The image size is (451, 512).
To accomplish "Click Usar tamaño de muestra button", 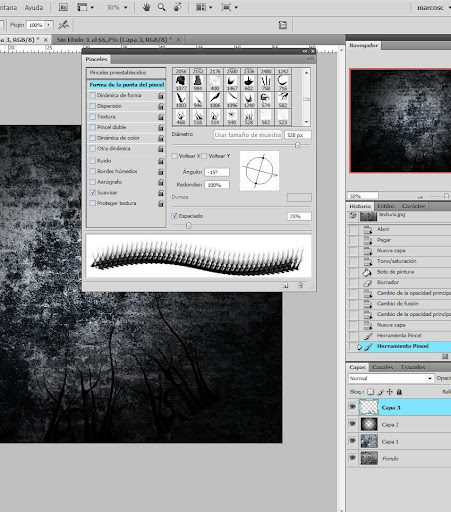I will 248,135.
